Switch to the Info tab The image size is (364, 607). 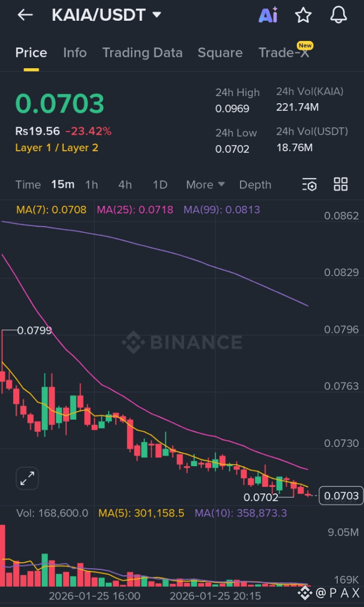pos(75,52)
